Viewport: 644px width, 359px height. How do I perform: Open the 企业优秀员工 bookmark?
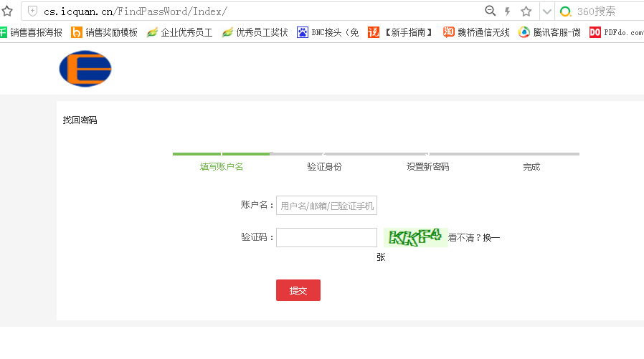click(x=179, y=32)
